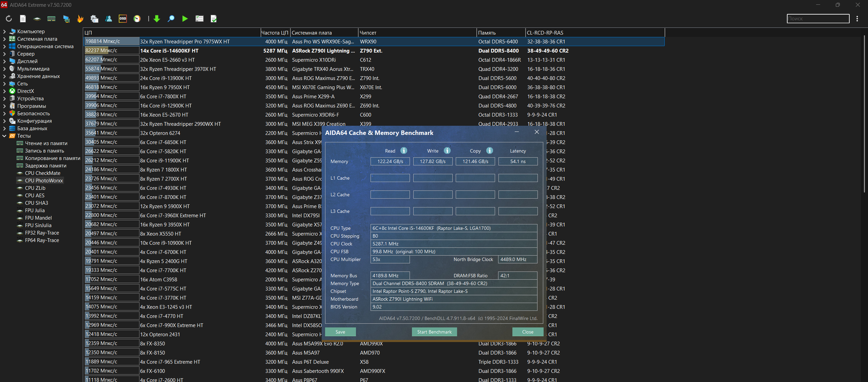Click the green download arrow icon
868x382 pixels.
157,19
